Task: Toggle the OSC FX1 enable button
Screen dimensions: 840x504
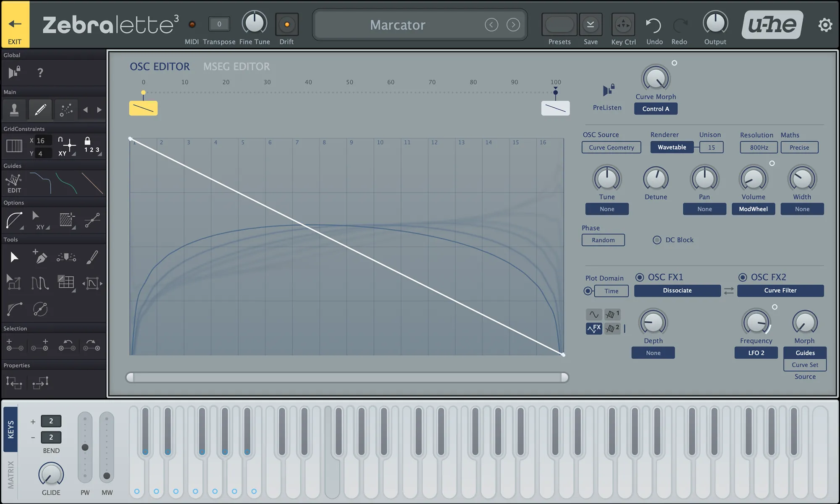Action: [640, 277]
